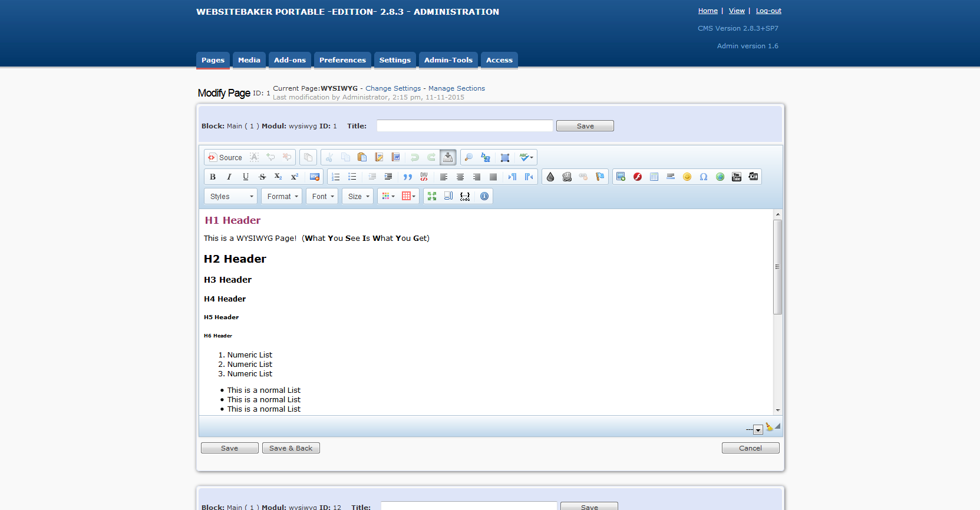The width and height of the screenshot is (980, 510).
Task: Toggle Bold formatting
Action: [x=213, y=177]
